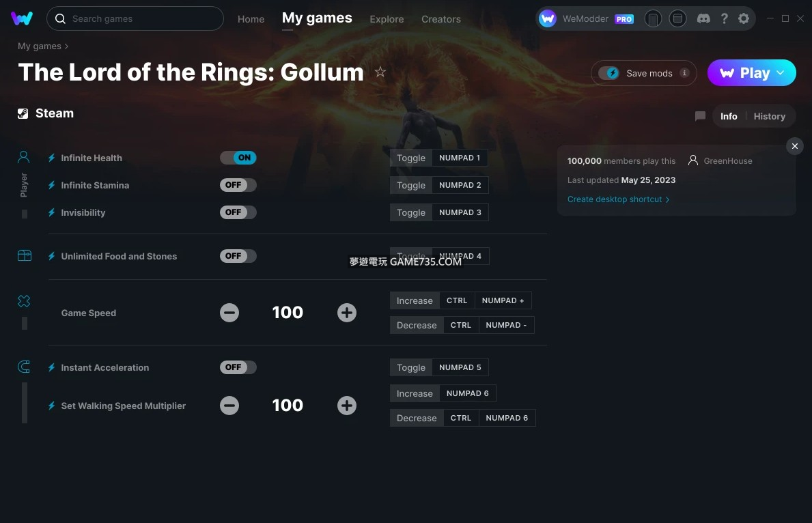The height and width of the screenshot is (523, 812).
Task: Click the Search games input field
Action: [143, 19]
